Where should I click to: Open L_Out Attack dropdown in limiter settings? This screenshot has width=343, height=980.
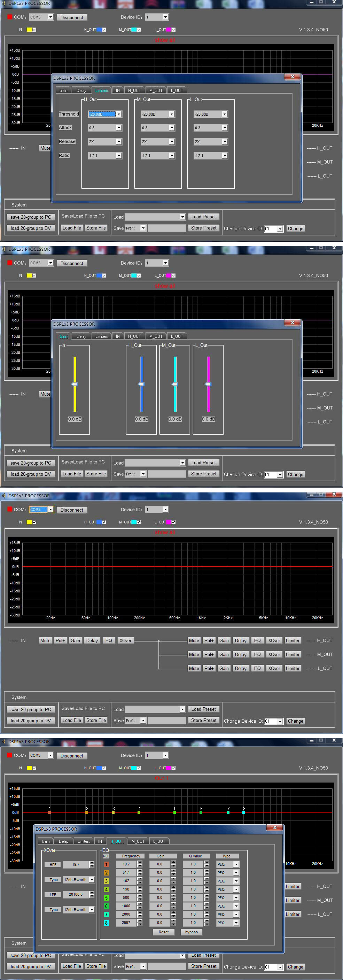pyautogui.click(x=224, y=128)
